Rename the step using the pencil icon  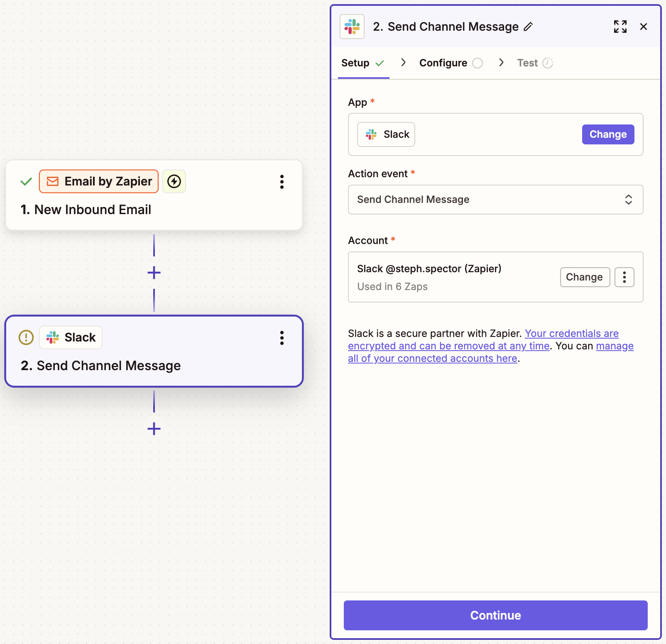529,27
